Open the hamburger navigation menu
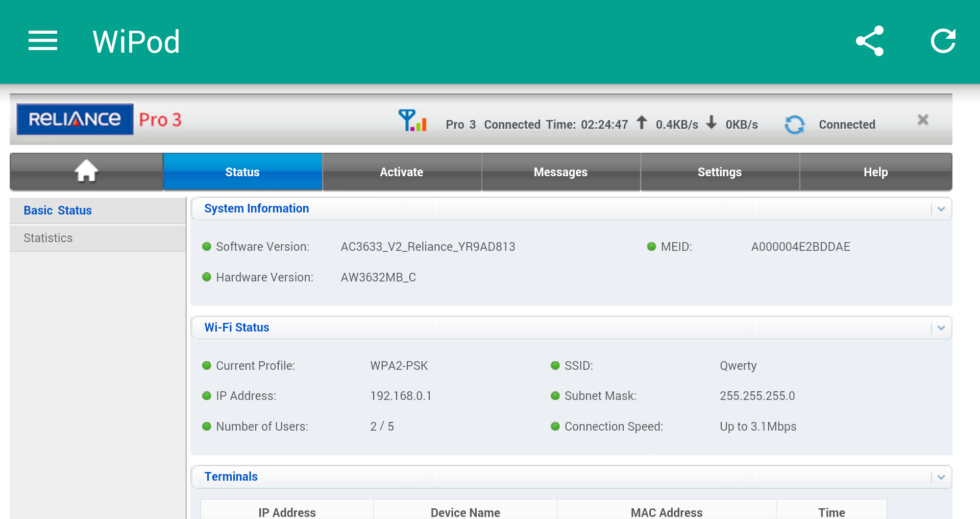 coord(43,41)
